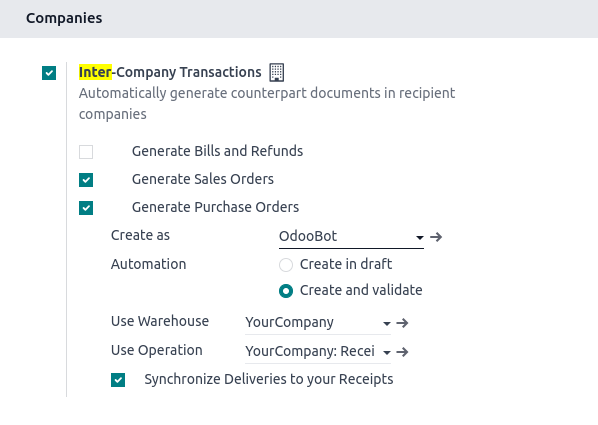Expand the Use Operation dropdown arrow
The height and width of the screenshot is (425, 598).
click(x=387, y=353)
